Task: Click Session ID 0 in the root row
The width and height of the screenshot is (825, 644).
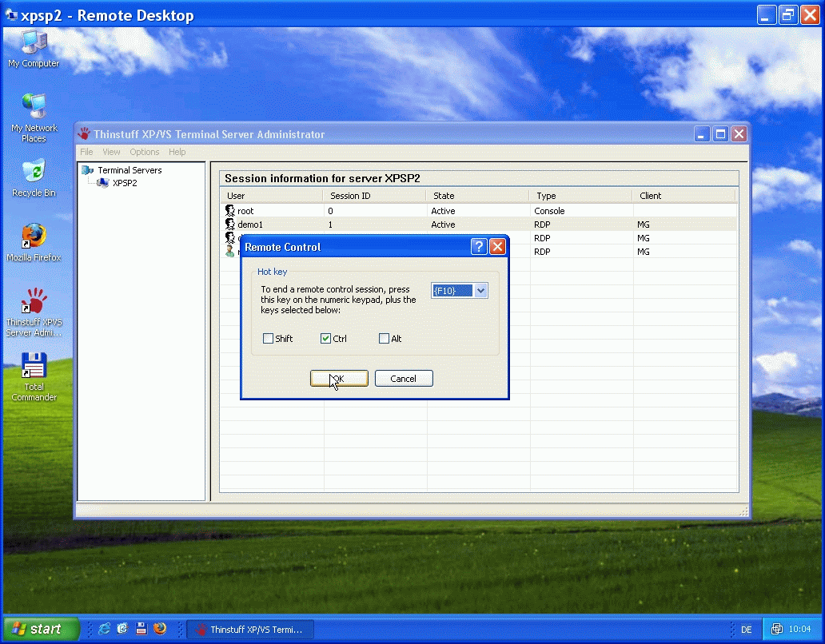Action: pyautogui.click(x=330, y=211)
